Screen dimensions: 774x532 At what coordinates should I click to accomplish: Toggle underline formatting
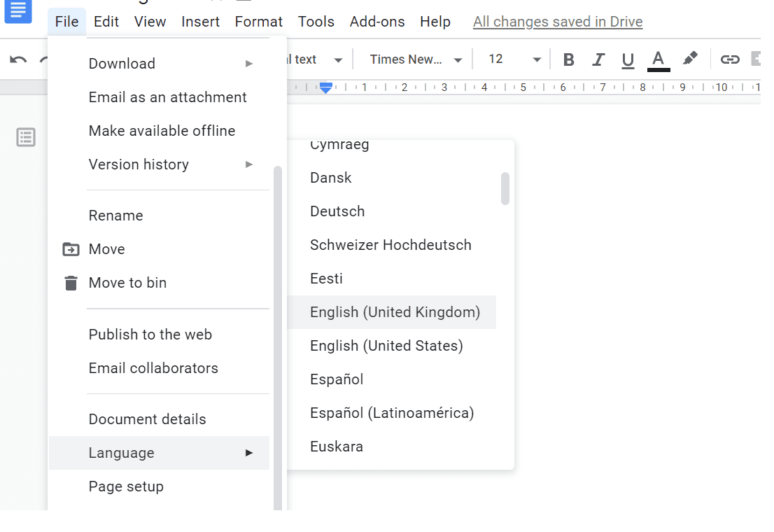point(628,59)
